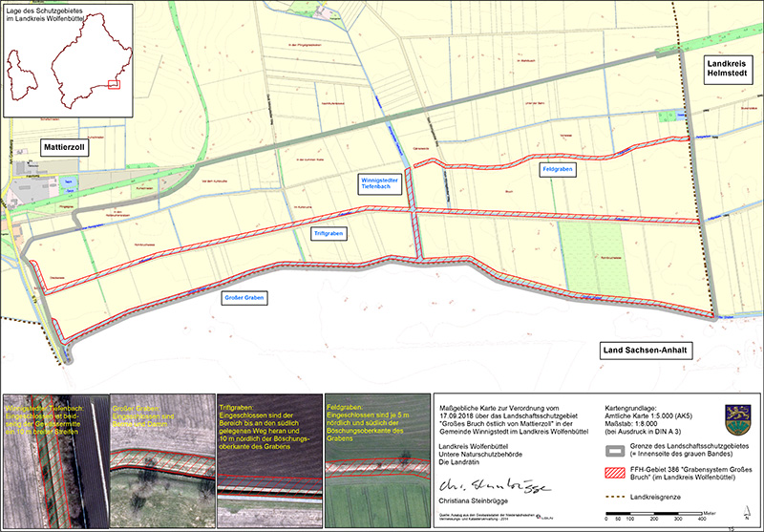764x532 pixels.
Task: Click the Feldgraben blue map label
Action: [x=557, y=168]
